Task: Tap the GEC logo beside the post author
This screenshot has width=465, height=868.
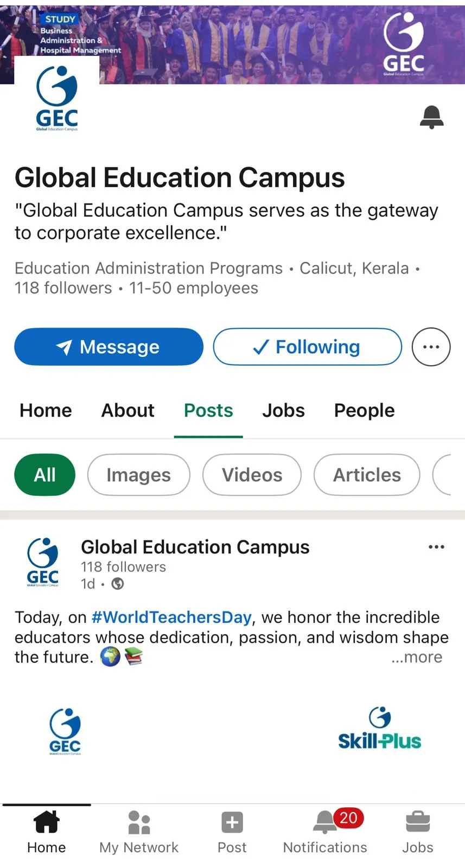Action: (43, 562)
